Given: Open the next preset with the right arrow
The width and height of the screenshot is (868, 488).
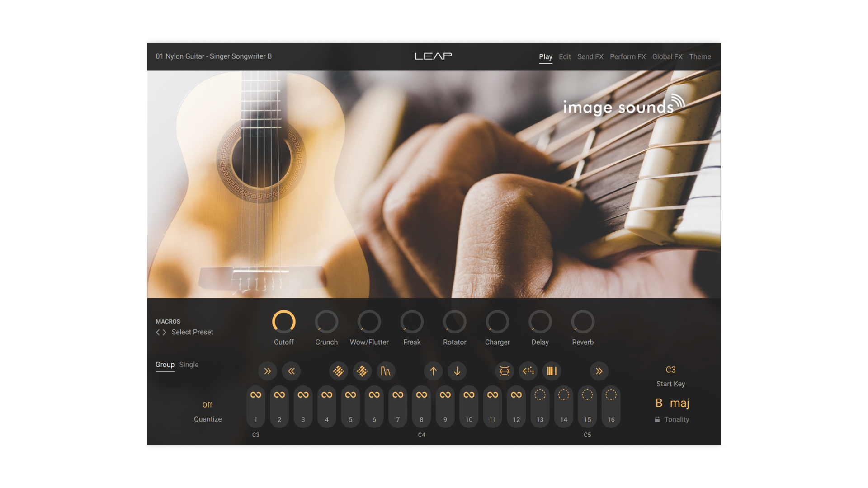Looking at the screenshot, I should click(x=165, y=332).
